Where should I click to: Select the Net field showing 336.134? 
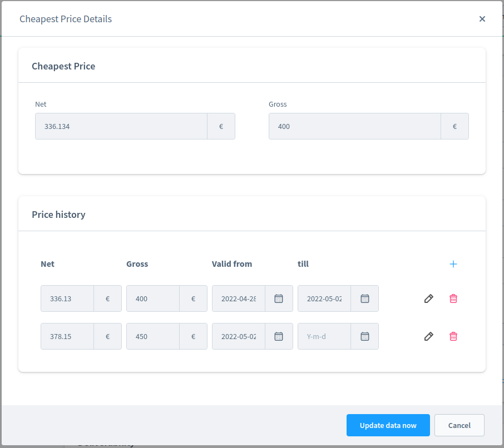(x=122, y=126)
